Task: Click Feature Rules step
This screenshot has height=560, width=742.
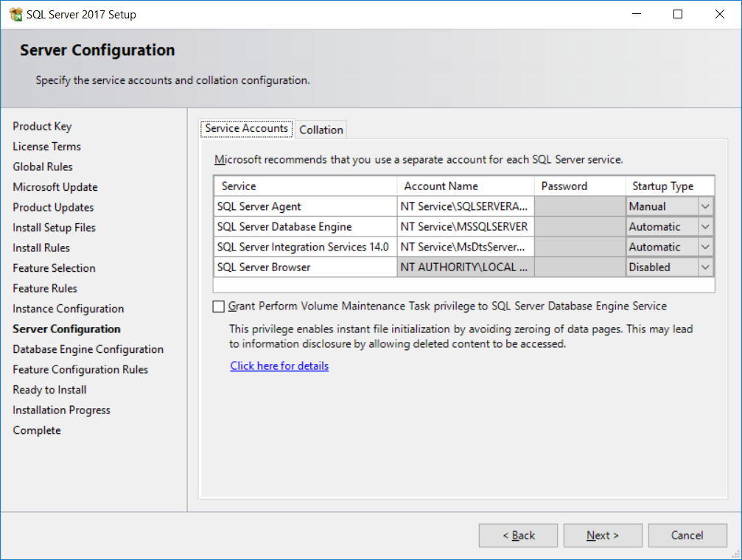Action: click(x=45, y=289)
